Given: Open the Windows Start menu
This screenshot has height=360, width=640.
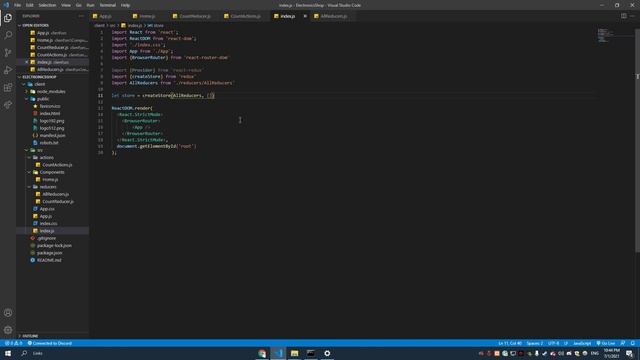Looking at the screenshot, I should tap(8, 353).
